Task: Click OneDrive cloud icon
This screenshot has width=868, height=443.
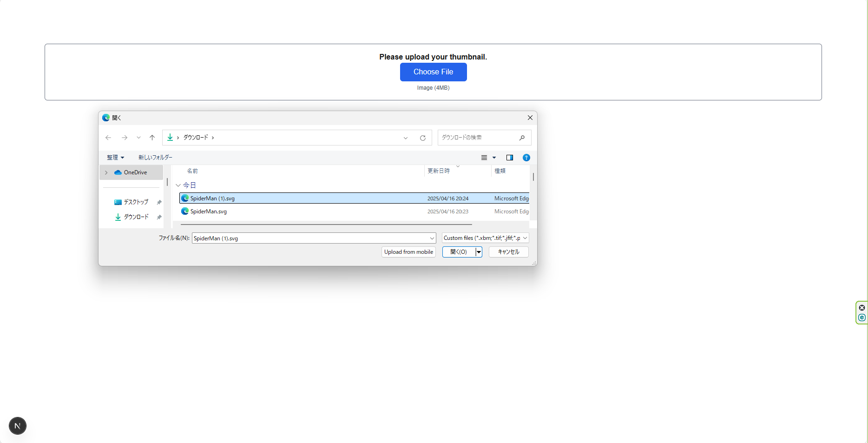Action: pos(118,172)
